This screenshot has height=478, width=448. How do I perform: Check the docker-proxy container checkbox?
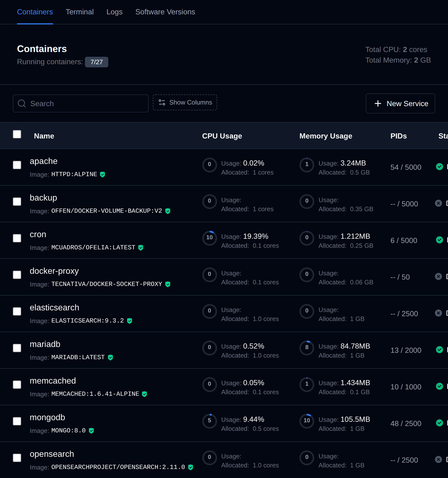click(17, 275)
